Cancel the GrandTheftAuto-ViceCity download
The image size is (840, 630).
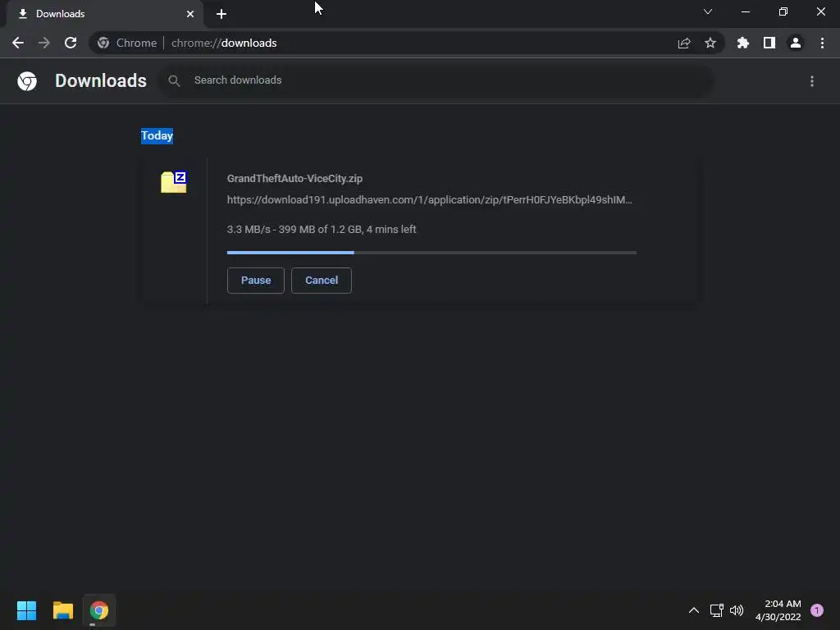coord(322,281)
